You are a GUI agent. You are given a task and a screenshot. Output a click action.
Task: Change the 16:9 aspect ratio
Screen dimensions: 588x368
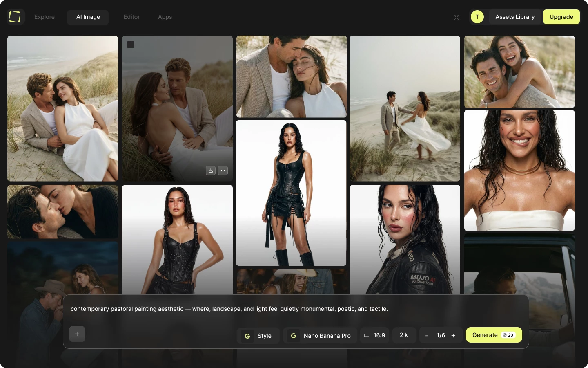374,335
